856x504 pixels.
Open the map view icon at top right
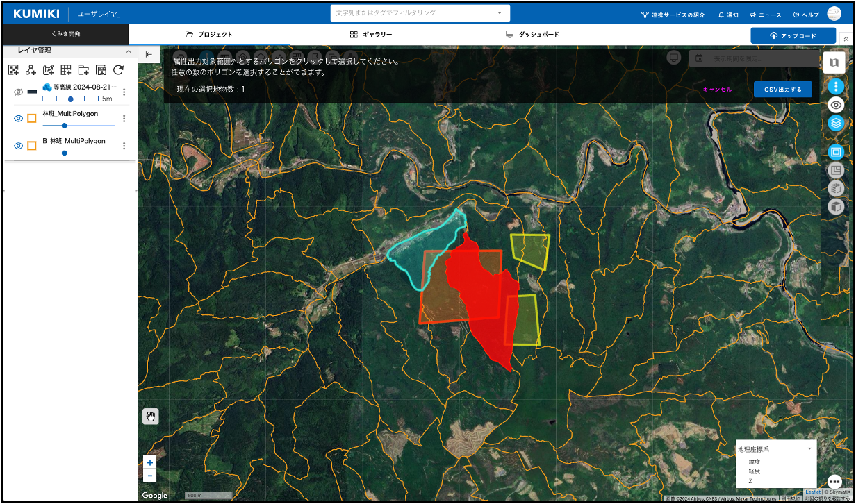coord(834,62)
